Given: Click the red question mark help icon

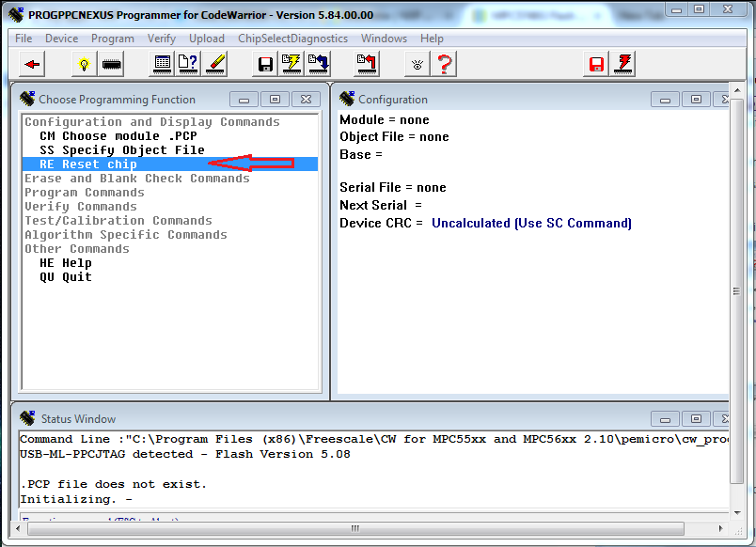Looking at the screenshot, I should click(x=444, y=64).
